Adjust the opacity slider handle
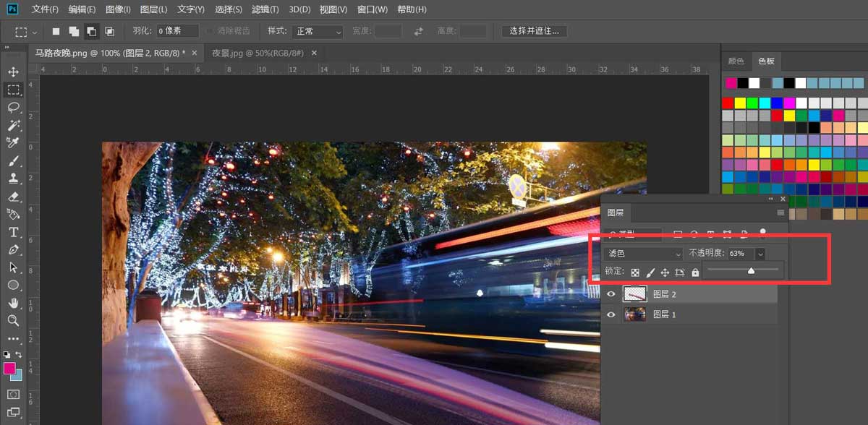The image size is (868, 425). (x=751, y=271)
